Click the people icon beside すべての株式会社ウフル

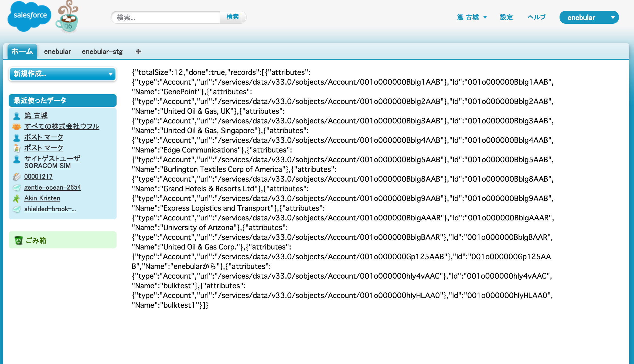click(x=17, y=126)
